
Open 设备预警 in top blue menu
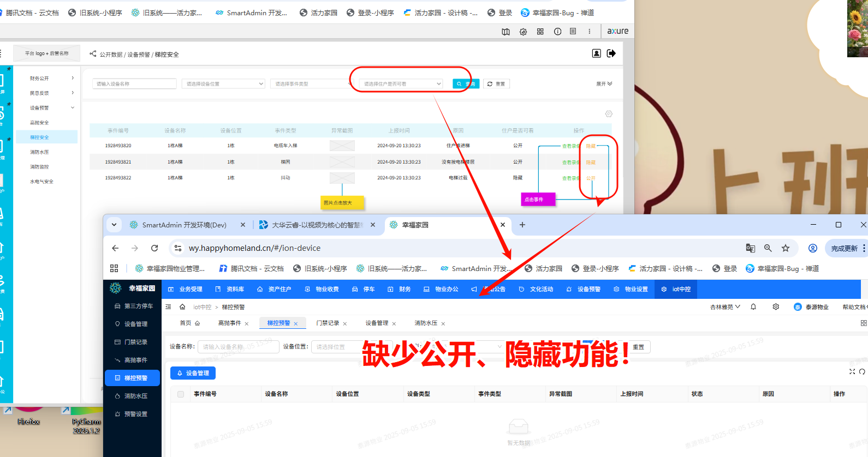coord(584,289)
